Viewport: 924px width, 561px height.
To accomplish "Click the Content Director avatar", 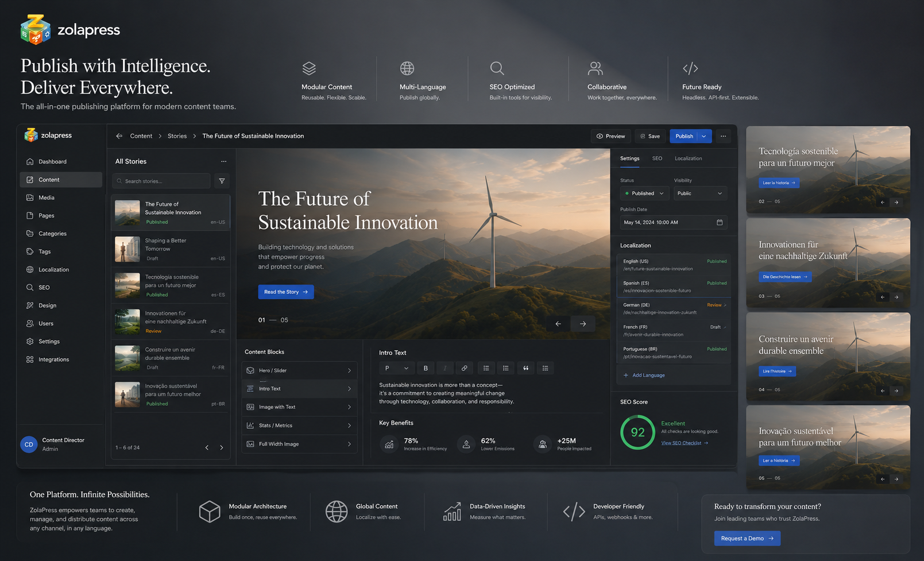I will pos(29,444).
